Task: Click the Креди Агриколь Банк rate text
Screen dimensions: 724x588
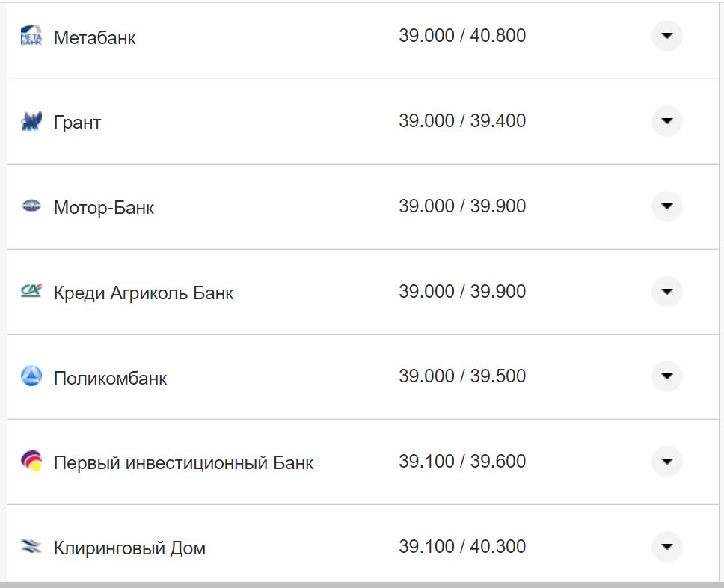Action: 463,290
